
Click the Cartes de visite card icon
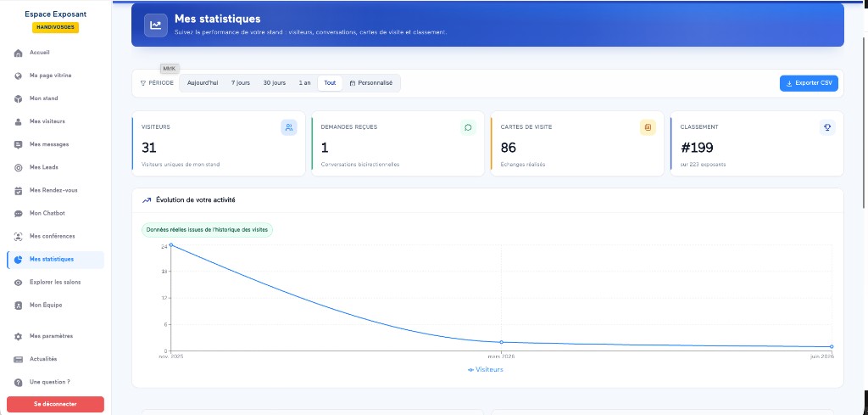[648, 127]
